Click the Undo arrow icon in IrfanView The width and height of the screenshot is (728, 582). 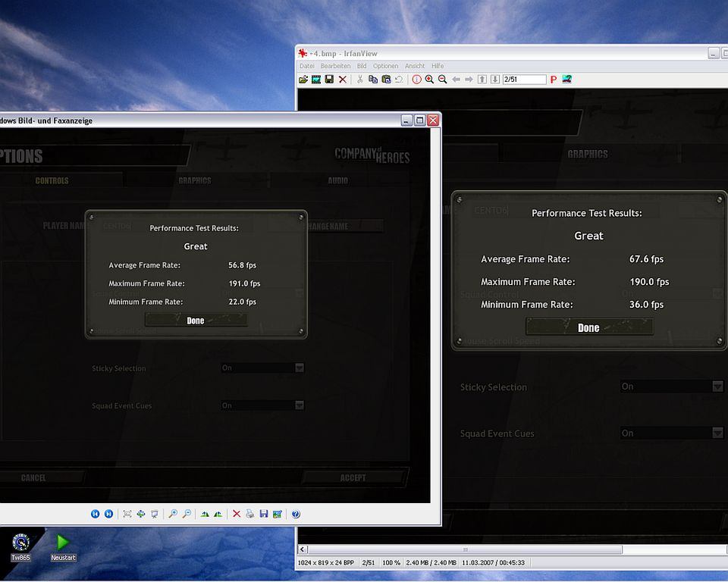pos(399,80)
